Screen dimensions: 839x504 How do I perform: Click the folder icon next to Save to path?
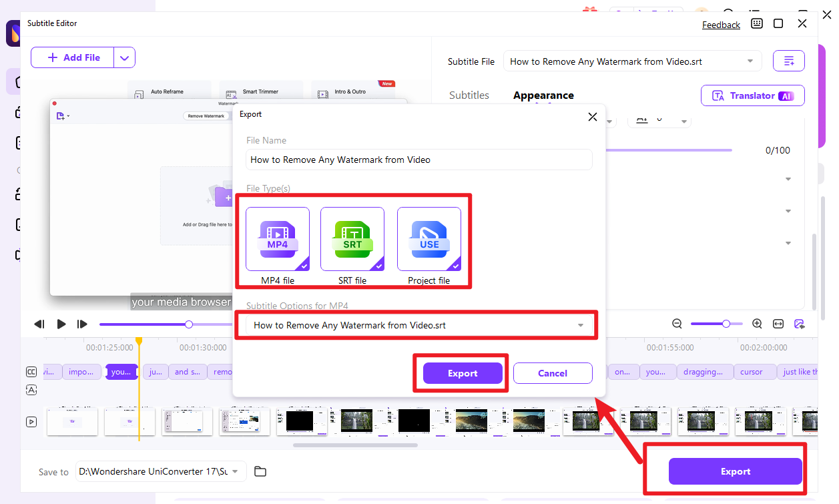coord(260,471)
